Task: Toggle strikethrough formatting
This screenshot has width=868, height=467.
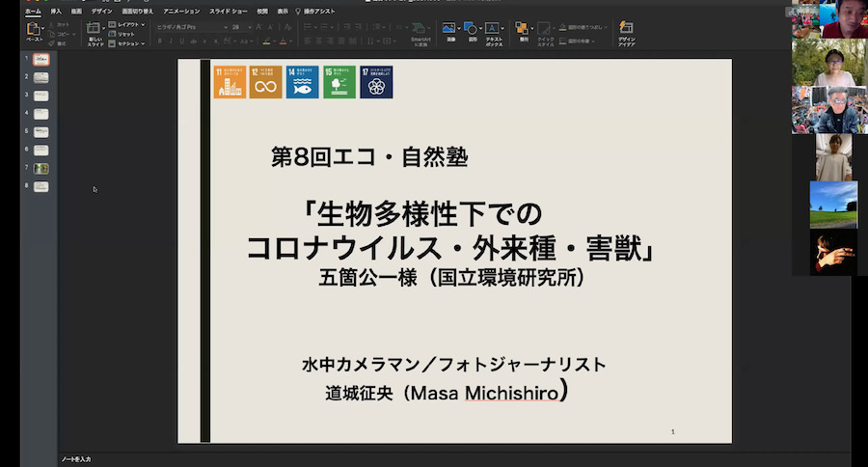Action: coord(193,41)
